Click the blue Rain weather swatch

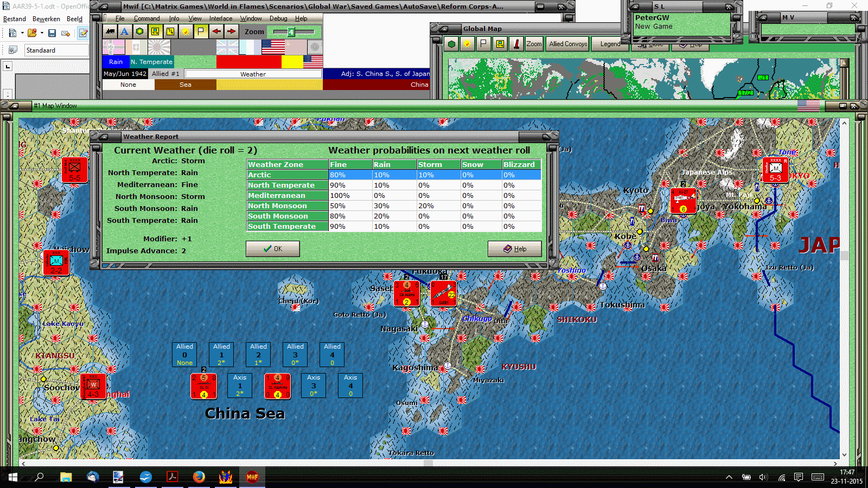pos(116,62)
